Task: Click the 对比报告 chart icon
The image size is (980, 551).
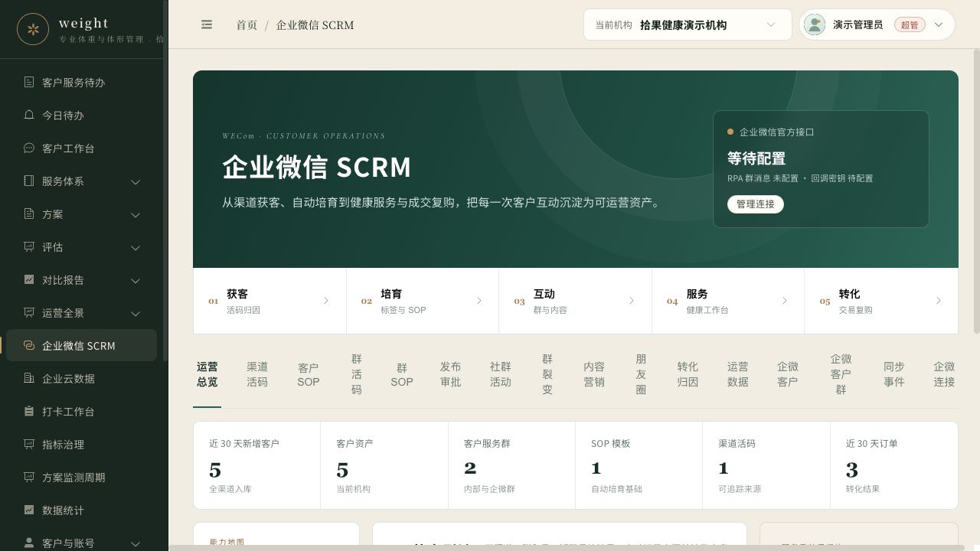Action: click(29, 279)
